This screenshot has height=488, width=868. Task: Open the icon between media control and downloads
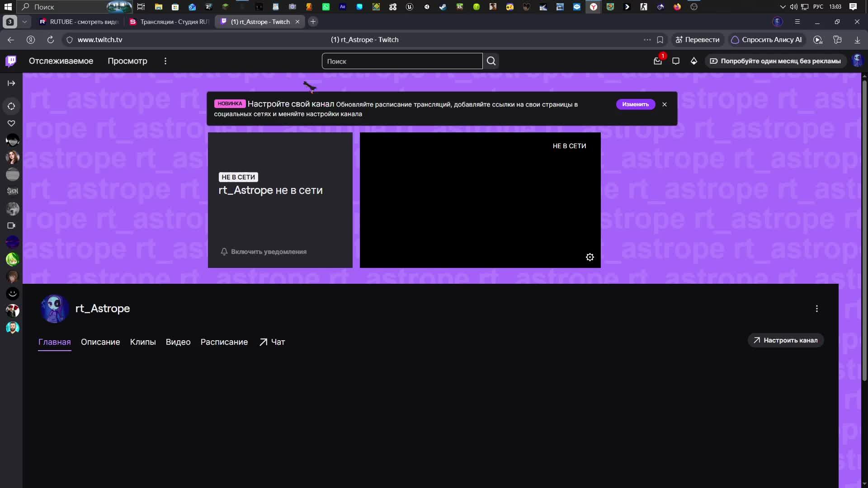click(x=837, y=40)
